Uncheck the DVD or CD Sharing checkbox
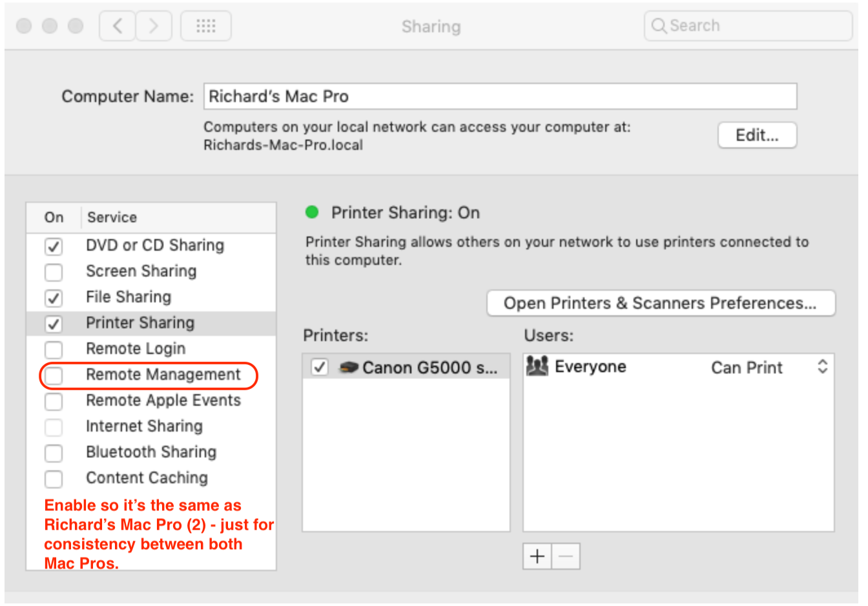This screenshot has height=606, width=868. pos(54,246)
